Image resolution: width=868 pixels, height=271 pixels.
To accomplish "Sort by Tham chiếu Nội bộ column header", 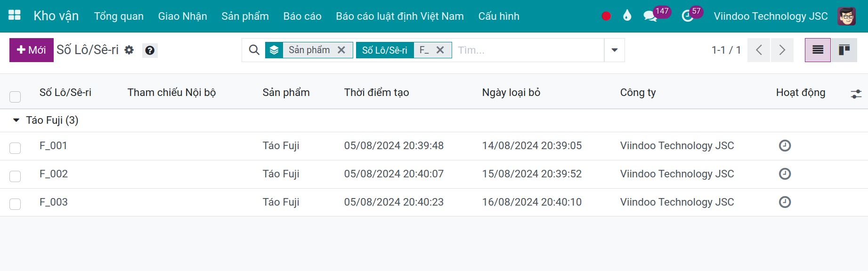I will (x=171, y=93).
